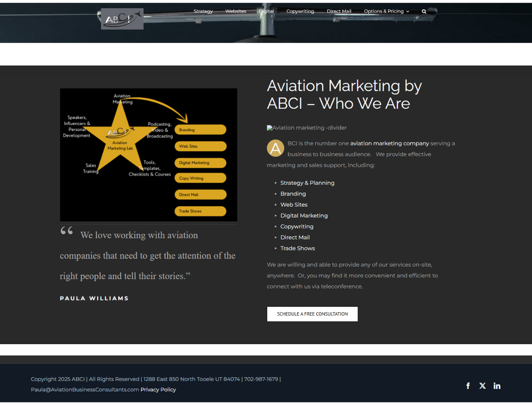Click the gold drop-cap letter A
The height and width of the screenshot is (403, 532).
pos(276,149)
